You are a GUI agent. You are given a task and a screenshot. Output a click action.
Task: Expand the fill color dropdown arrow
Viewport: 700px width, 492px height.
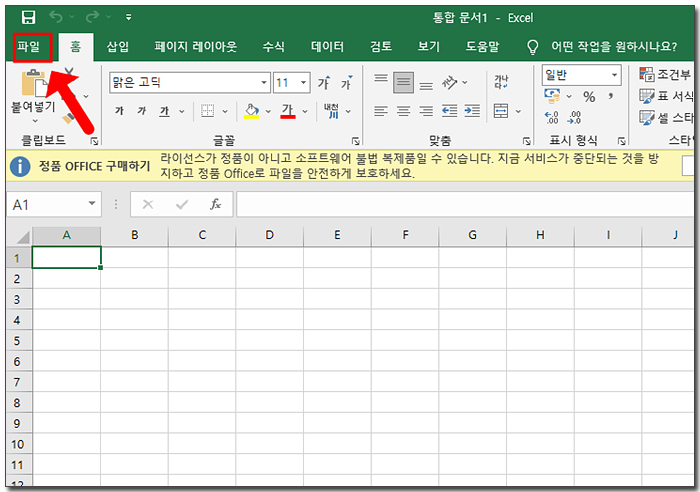click(x=268, y=111)
